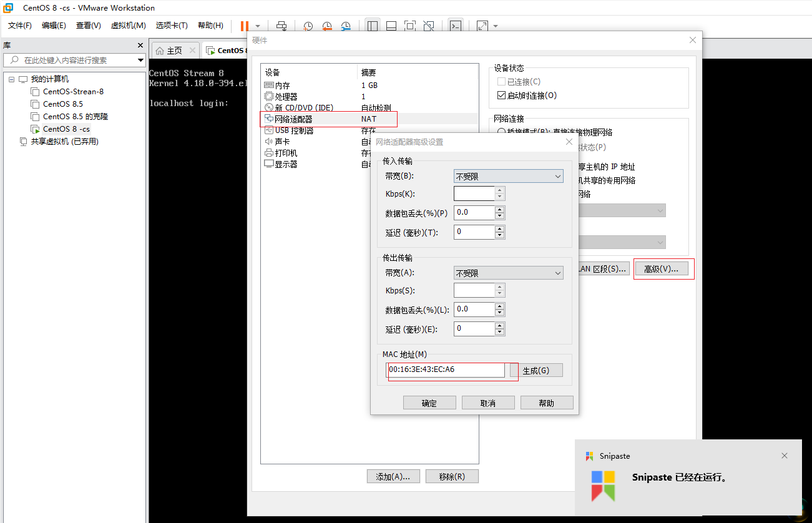Select running VM CentOS 8 -cs
This screenshot has width=812, height=523.
[x=66, y=129]
